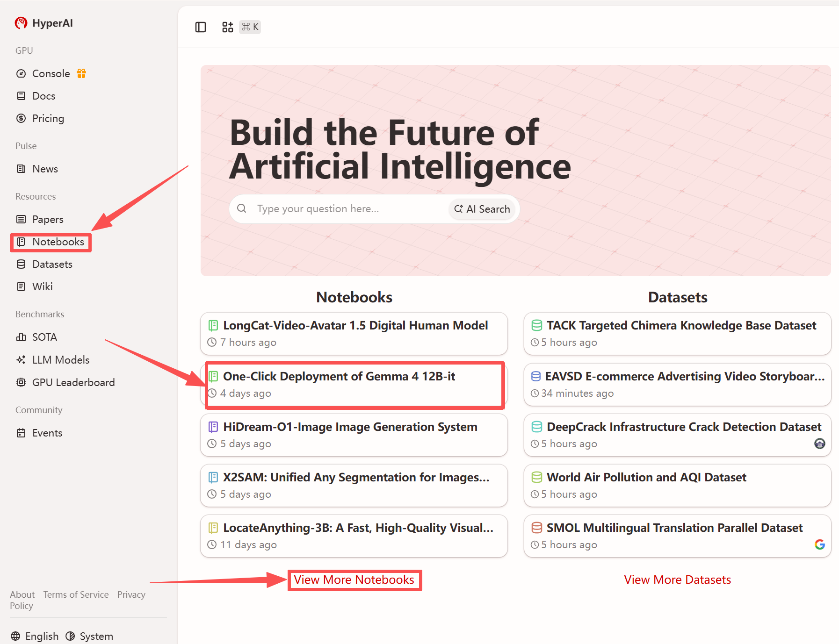This screenshot has height=644, width=839.
Task: Click the avatar badge on DeepCrack dataset card
Action: pyautogui.click(x=820, y=444)
